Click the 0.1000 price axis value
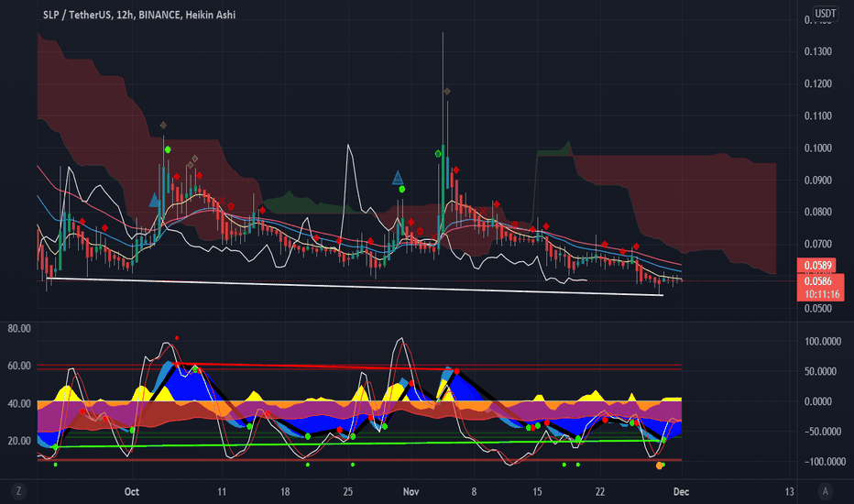This screenshot has width=854, height=504. click(x=818, y=148)
